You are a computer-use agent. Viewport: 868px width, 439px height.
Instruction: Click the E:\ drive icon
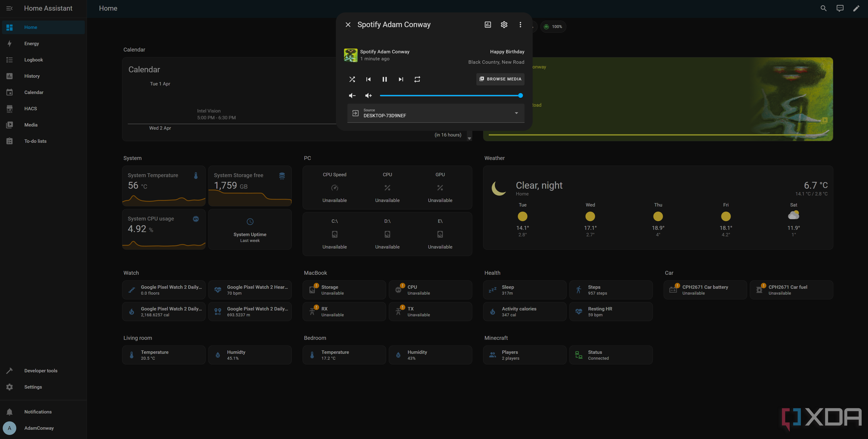(440, 234)
